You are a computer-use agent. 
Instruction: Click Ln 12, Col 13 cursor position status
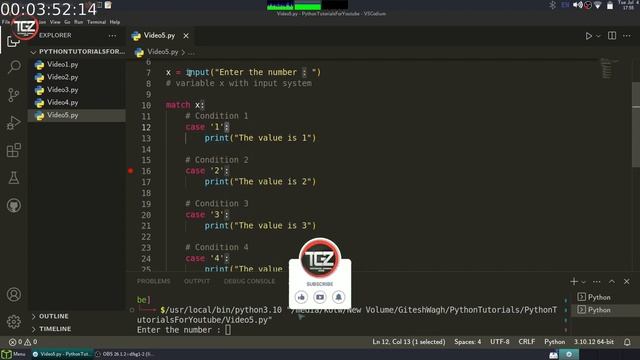point(409,342)
